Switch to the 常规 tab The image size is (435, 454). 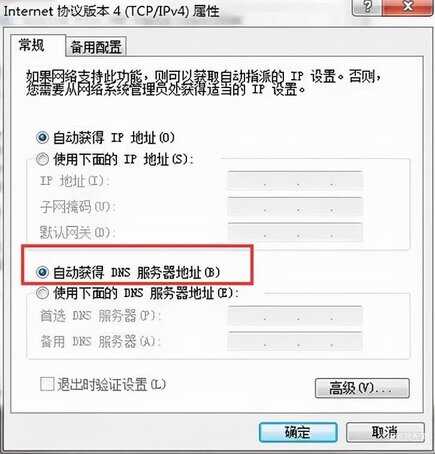32,45
